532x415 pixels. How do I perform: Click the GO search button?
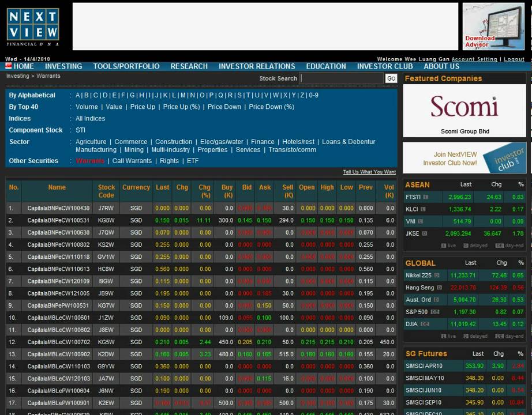tap(391, 78)
